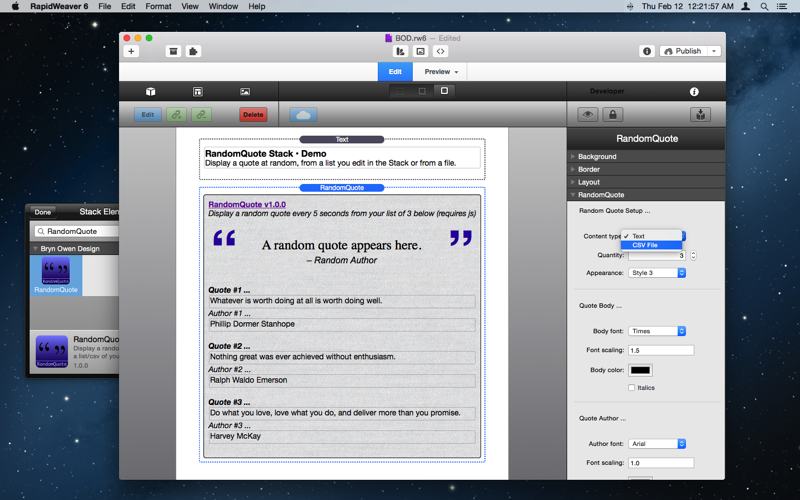Viewport: 800px width, 500px height.
Task: Open the Help menu
Action: click(257, 6)
